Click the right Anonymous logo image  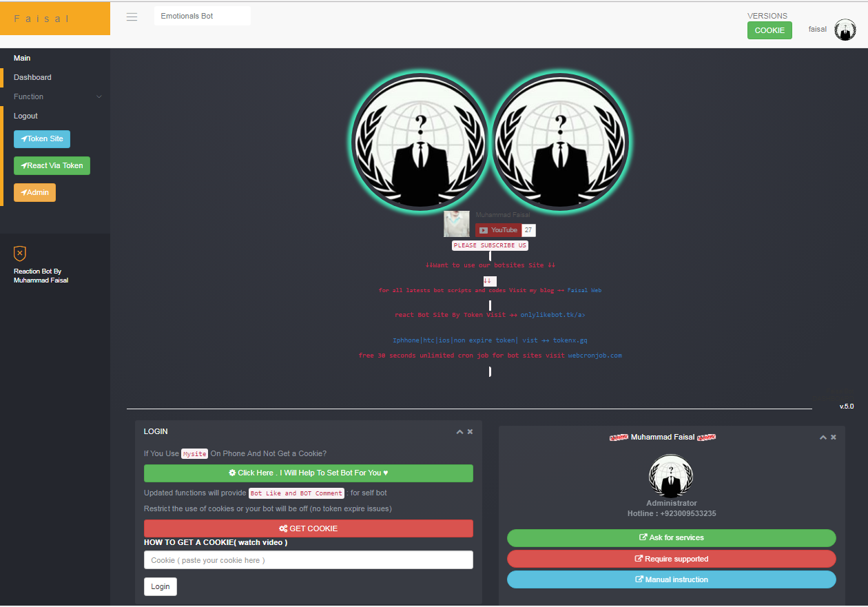point(561,141)
